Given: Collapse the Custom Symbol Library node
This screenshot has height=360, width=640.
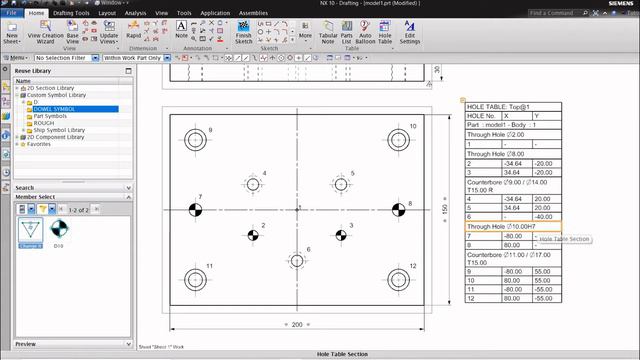Looking at the screenshot, I should click(x=17, y=95).
